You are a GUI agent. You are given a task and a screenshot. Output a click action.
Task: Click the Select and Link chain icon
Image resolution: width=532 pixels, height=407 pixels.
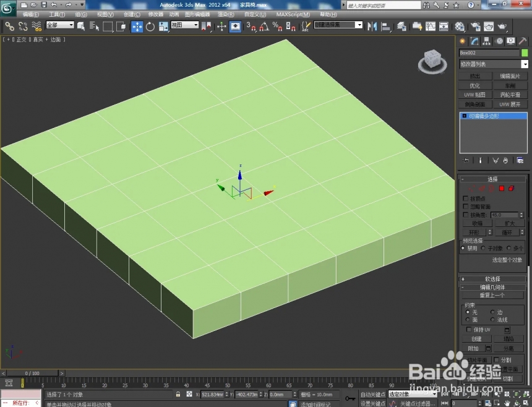[x=9, y=26]
